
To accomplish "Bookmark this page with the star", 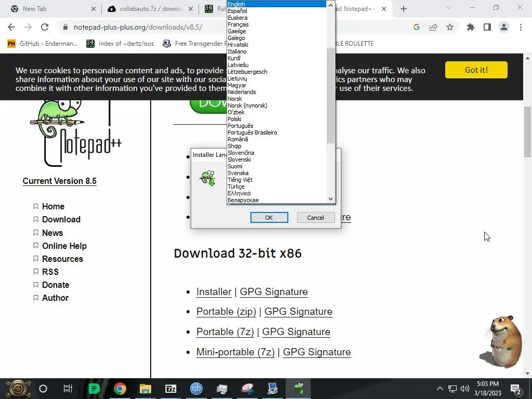I will coord(450,27).
